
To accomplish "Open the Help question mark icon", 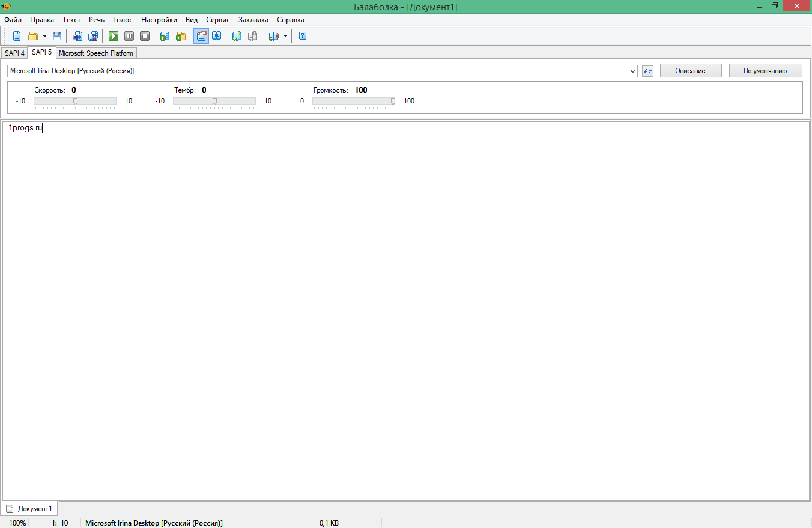I will [303, 36].
